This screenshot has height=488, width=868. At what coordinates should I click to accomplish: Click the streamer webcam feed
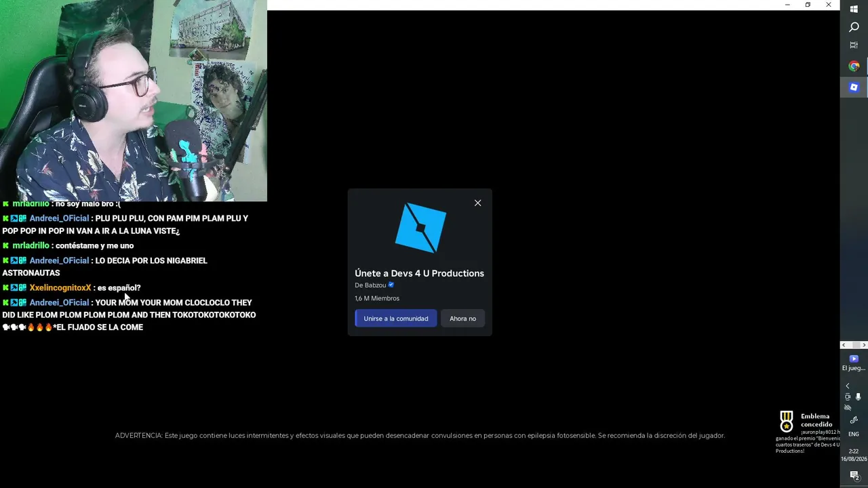click(x=134, y=100)
